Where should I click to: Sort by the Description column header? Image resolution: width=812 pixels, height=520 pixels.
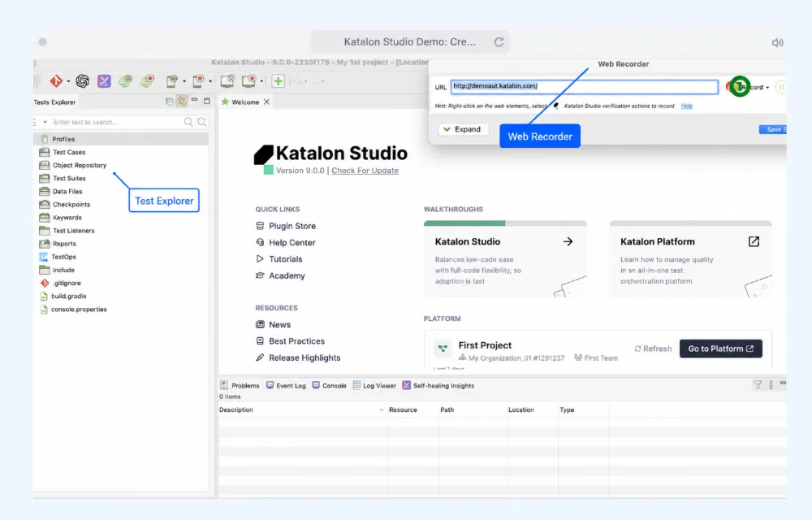click(302, 409)
